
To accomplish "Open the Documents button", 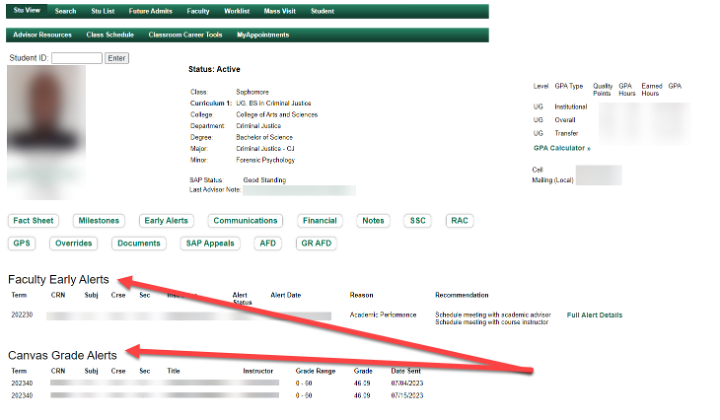I will pyautogui.click(x=138, y=243).
